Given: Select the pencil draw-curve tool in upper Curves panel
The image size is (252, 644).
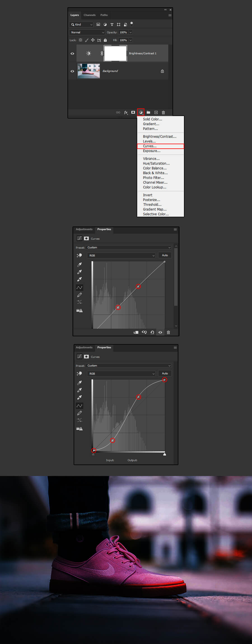Looking at the screenshot, I should tap(80, 295).
